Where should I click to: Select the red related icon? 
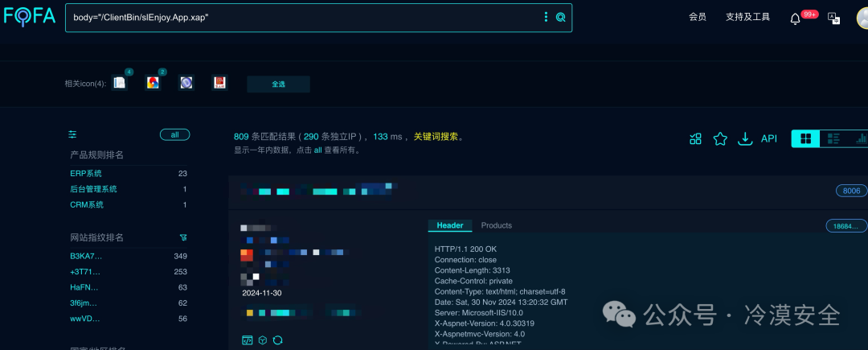pos(220,83)
